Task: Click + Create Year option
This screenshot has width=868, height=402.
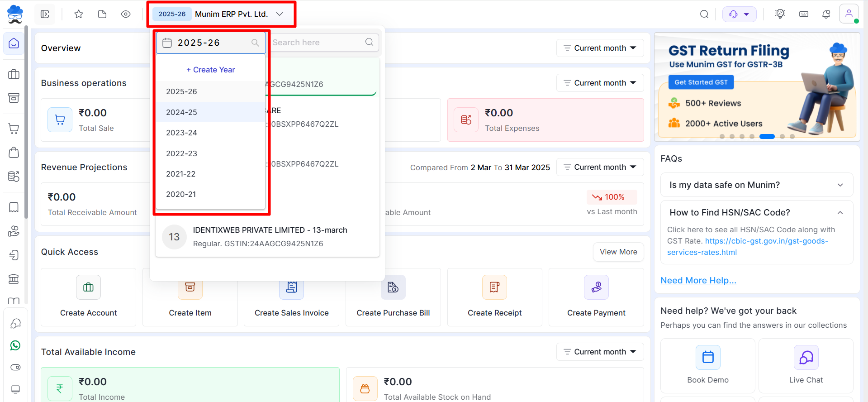Action: (x=211, y=70)
